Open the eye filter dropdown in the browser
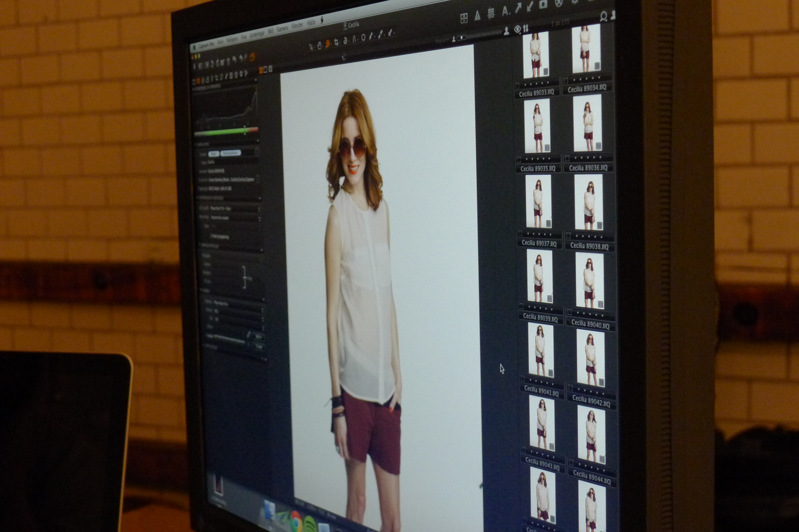This screenshot has height=532, width=799. pos(518,29)
